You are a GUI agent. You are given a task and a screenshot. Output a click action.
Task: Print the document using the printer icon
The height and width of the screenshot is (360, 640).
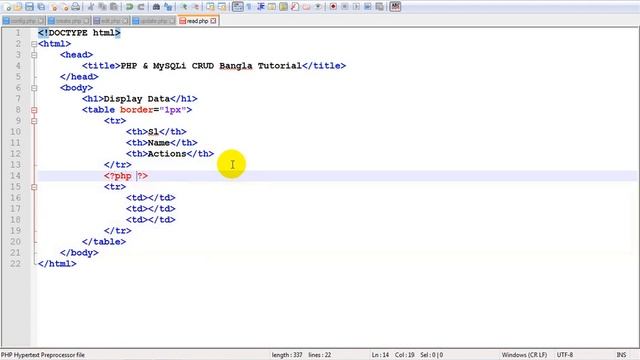point(76,7)
